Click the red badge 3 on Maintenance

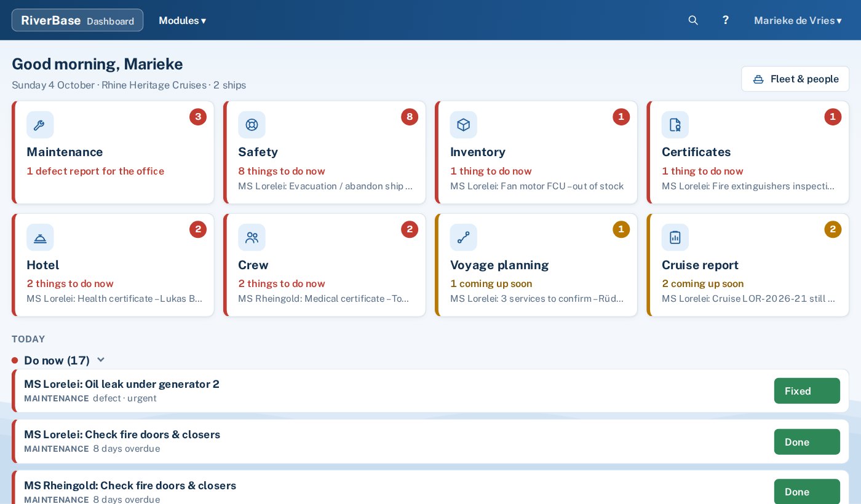click(198, 117)
